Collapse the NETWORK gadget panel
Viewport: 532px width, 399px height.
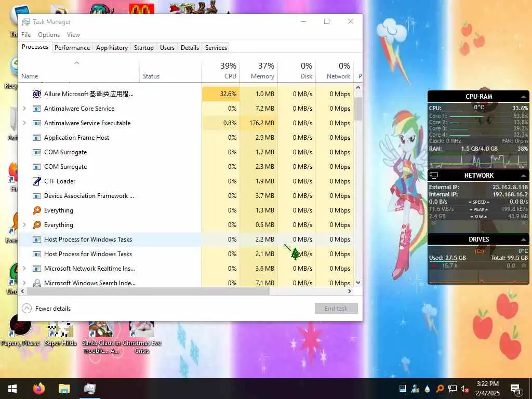point(524,176)
